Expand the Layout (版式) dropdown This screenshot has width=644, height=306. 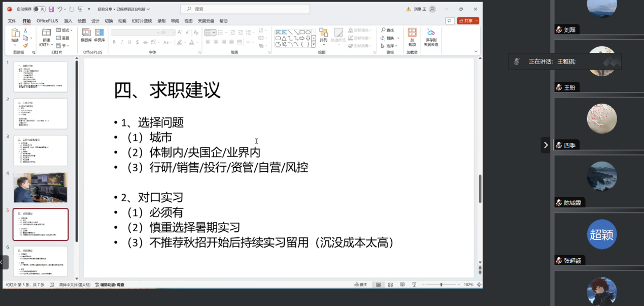pos(66,29)
